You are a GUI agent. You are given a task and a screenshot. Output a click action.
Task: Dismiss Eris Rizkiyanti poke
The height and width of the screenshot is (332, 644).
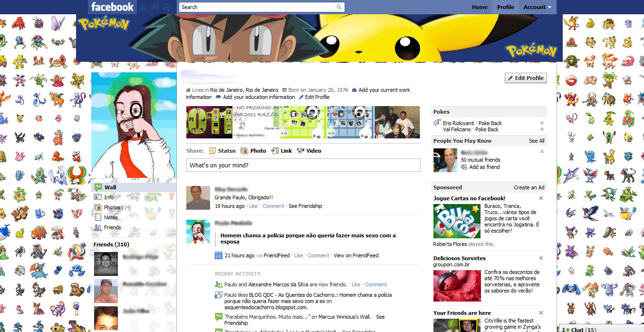(542, 123)
